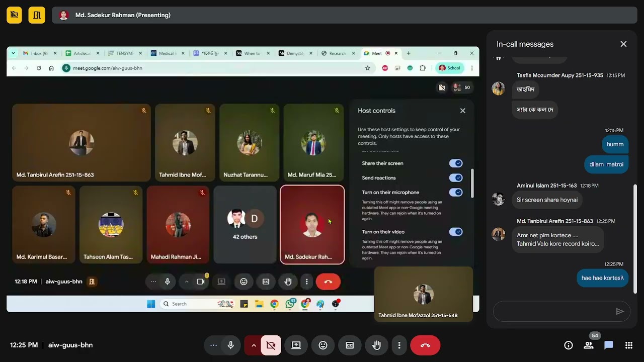Send the chat message arrow icon
Image resolution: width=644 pixels, height=362 pixels.
pyautogui.click(x=620, y=312)
